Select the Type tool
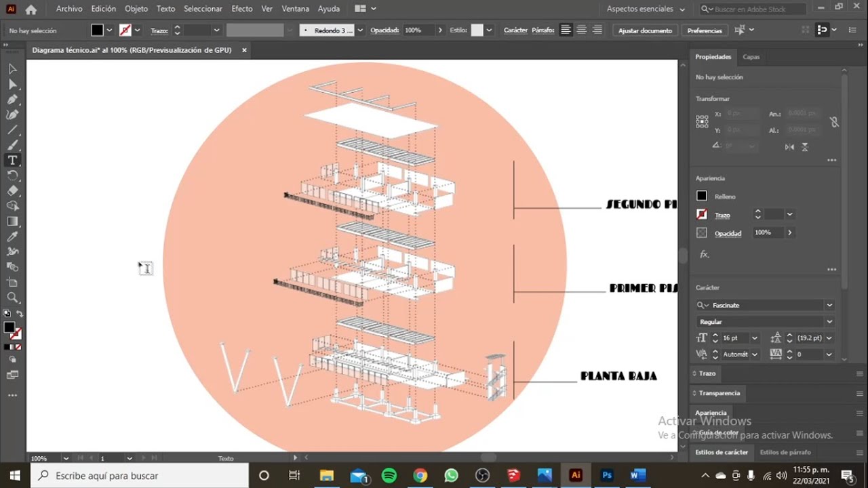 12,161
